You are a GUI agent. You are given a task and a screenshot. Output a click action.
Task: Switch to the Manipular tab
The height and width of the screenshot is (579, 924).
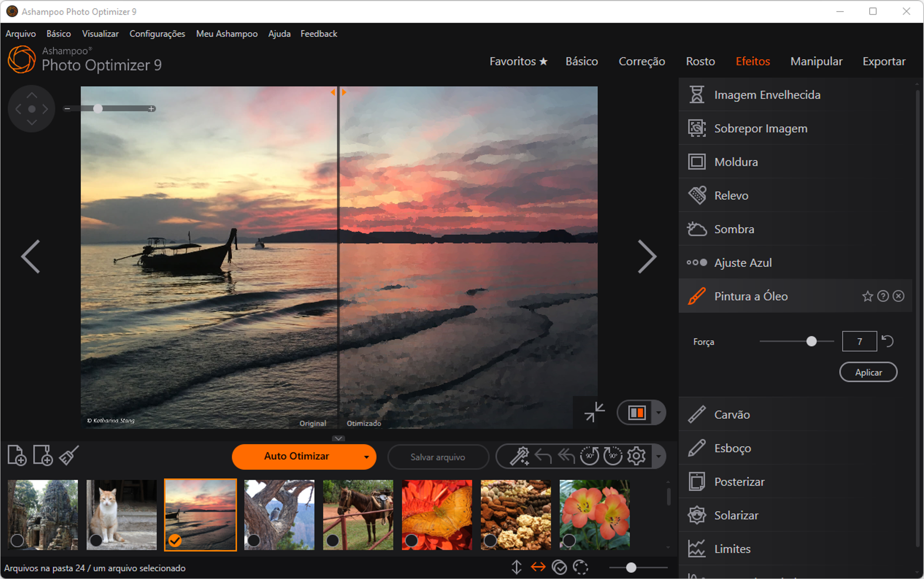coord(816,61)
